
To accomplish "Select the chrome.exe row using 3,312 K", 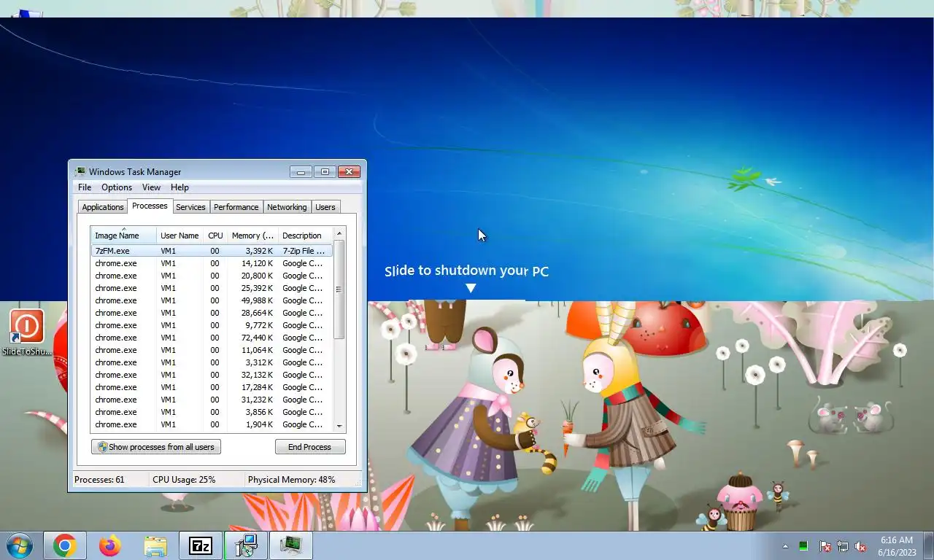I will point(212,362).
